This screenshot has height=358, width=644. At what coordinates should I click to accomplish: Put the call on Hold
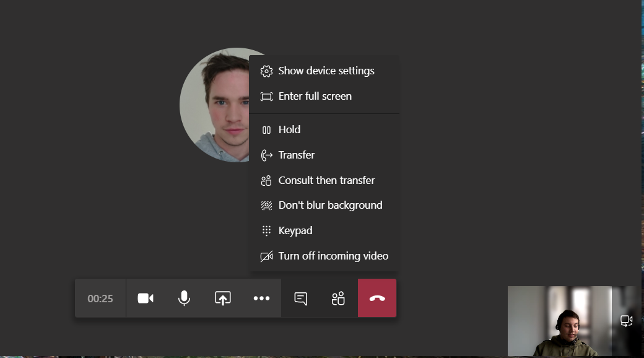289,129
